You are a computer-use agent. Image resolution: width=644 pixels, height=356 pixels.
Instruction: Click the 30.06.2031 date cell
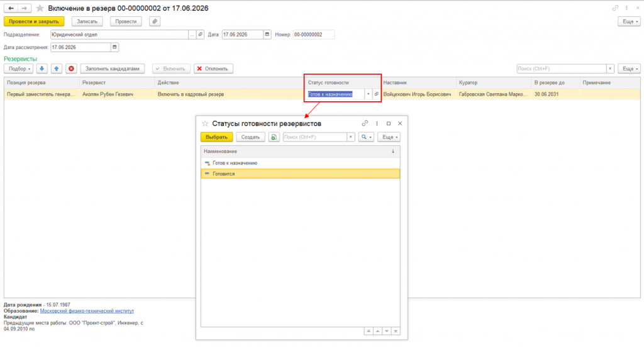[x=555, y=94]
